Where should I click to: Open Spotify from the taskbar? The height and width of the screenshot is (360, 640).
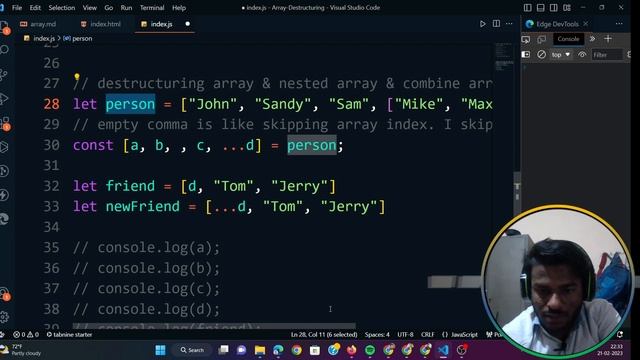[370, 350]
